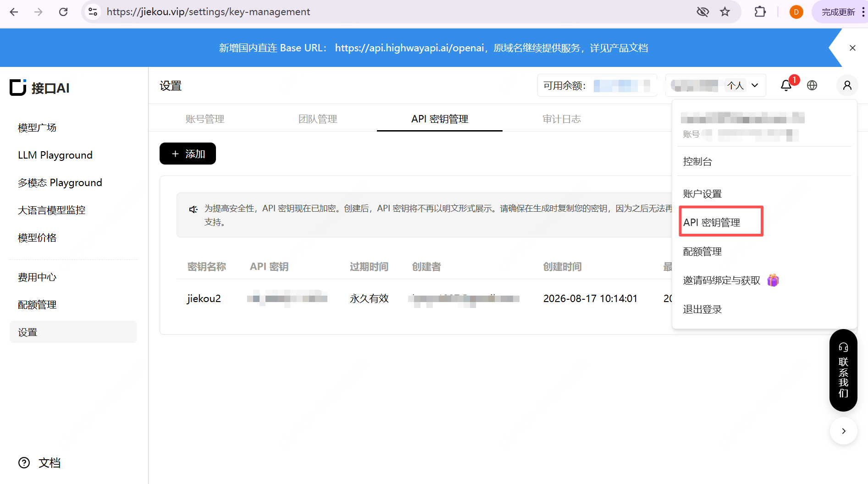The image size is (868, 484).
Task: Open notifications bell icon
Action: [x=786, y=85]
